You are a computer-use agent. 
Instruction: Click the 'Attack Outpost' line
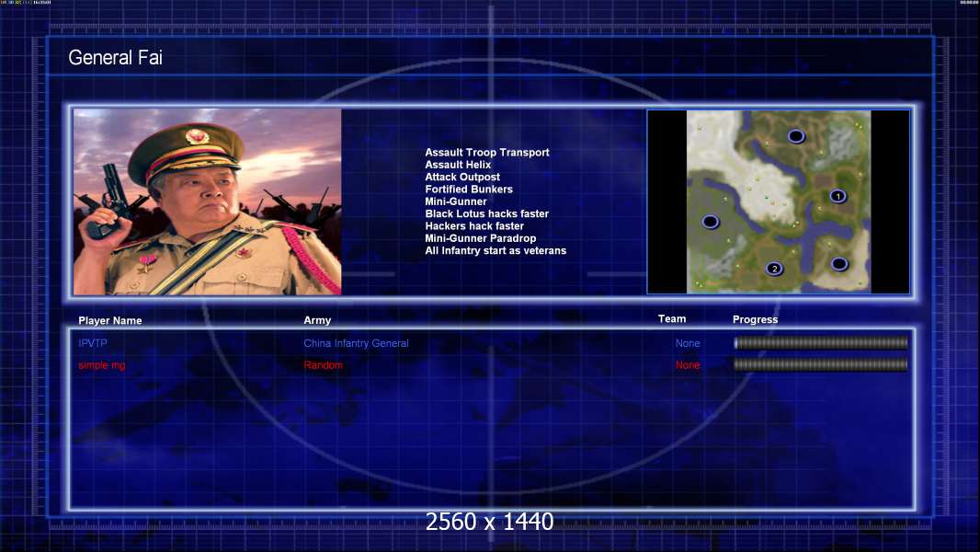coord(462,177)
